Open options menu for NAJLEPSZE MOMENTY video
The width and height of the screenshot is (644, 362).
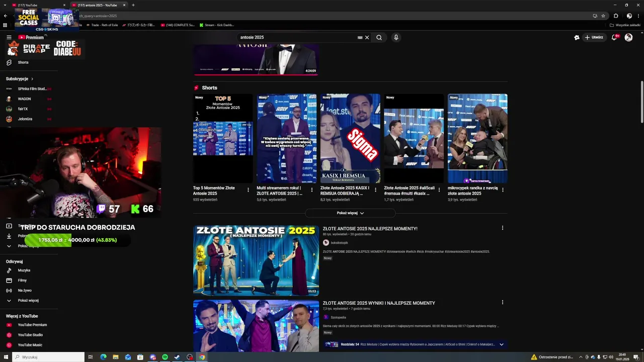502,228
